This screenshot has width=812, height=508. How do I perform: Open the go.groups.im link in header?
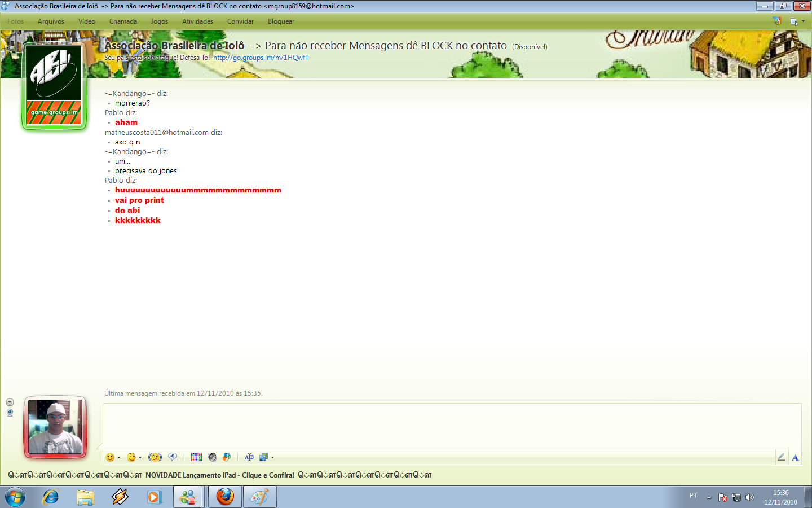pos(261,58)
